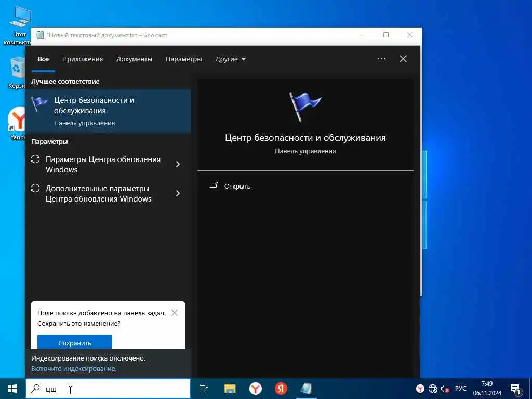Viewport: 532px width, 399px height.
Task: Click the Сохранить button
Action: (75, 342)
